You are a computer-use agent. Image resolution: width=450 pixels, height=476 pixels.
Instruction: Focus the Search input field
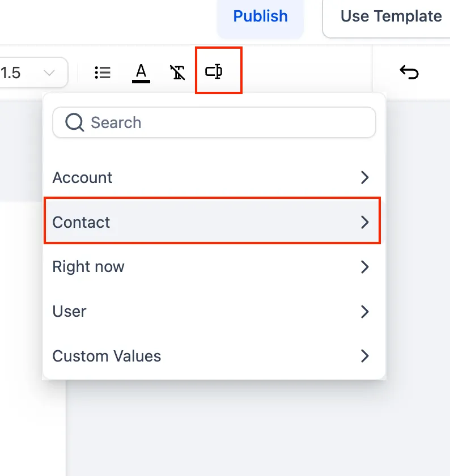[214, 122]
